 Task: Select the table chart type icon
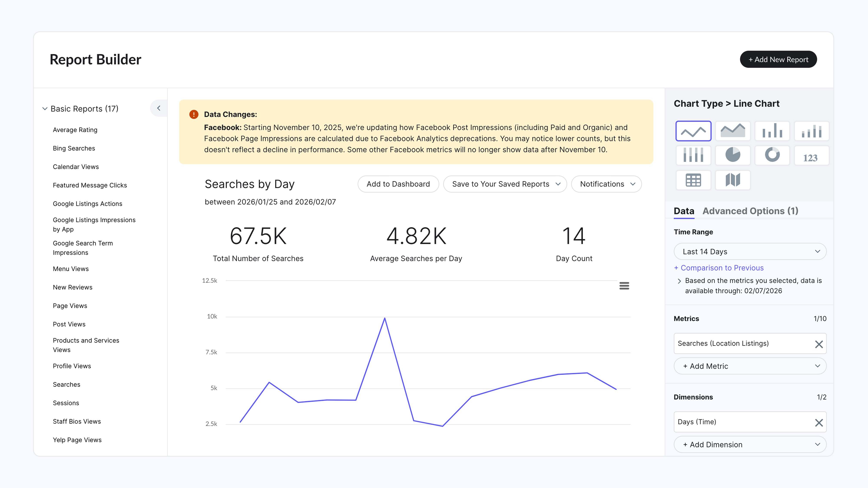click(x=693, y=180)
